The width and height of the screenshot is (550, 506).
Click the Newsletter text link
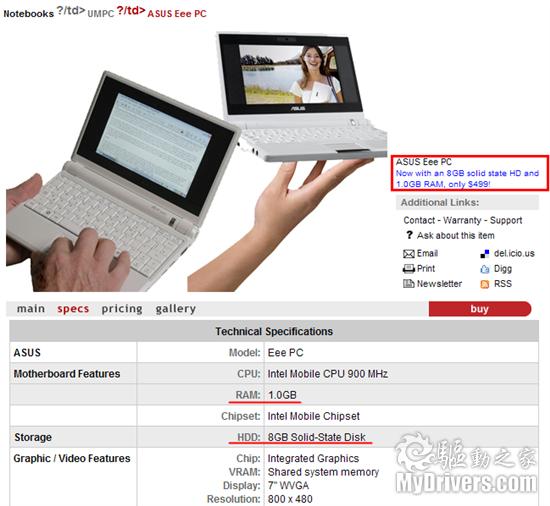click(439, 284)
